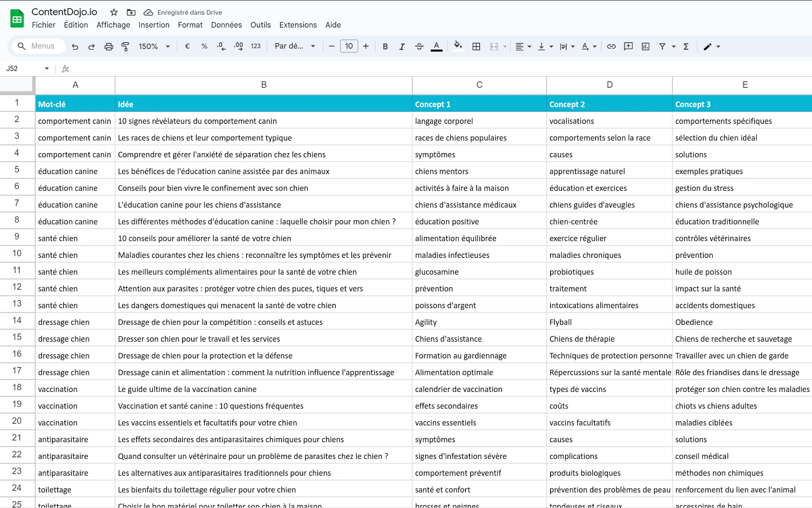Image resolution: width=812 pixels, height=508 pixels.
Task: Toggle italic formatting
Action: [x=402, y=46]
